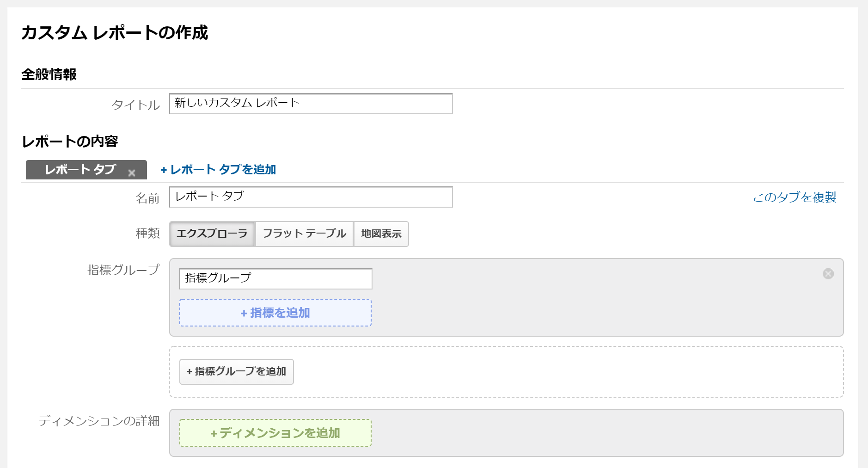Close the レポート タブ tab with its x icon
The height and width of the screenshot is (468, 868).
tap(132, 173)
